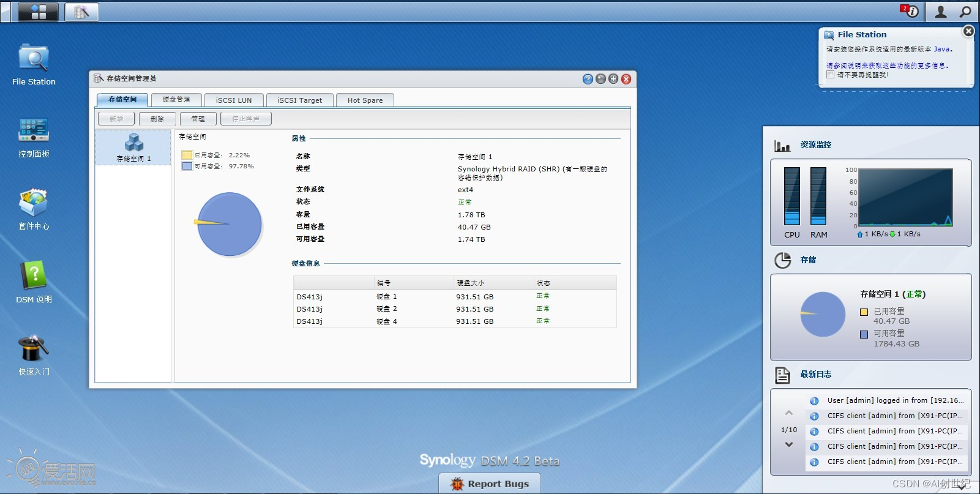This screenshot has height=494, width=980.
Task: Click the storage pie chart in Storage Manager
Action: [x=230, y=224]
